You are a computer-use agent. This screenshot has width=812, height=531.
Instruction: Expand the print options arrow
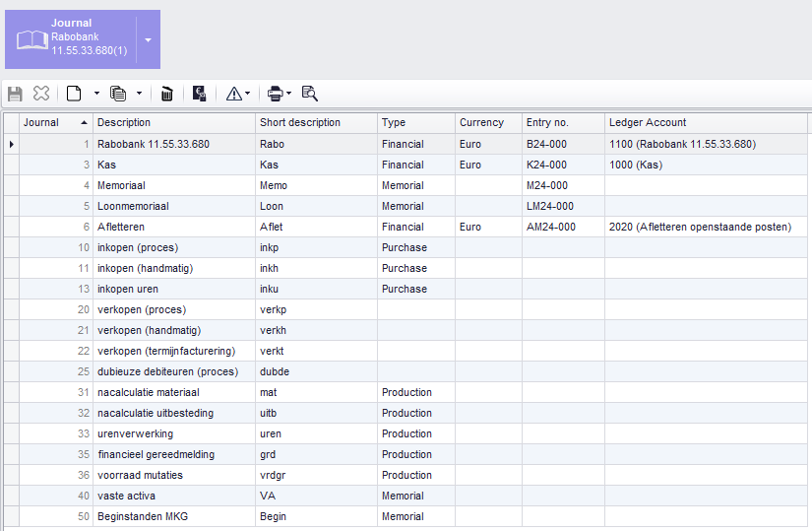click(x=289, y=94)
